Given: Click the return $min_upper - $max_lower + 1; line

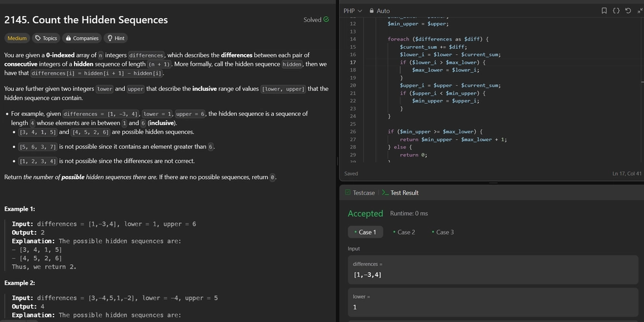Looking at the screenshot, I should (453, 139).
